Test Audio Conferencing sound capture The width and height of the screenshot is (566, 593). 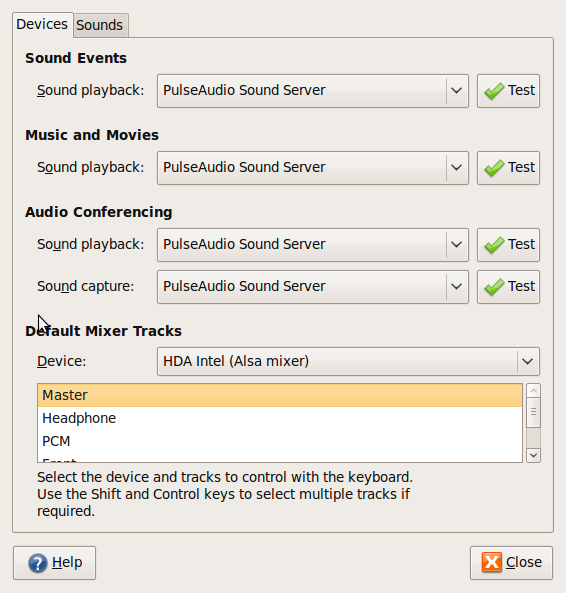(508, 287)
